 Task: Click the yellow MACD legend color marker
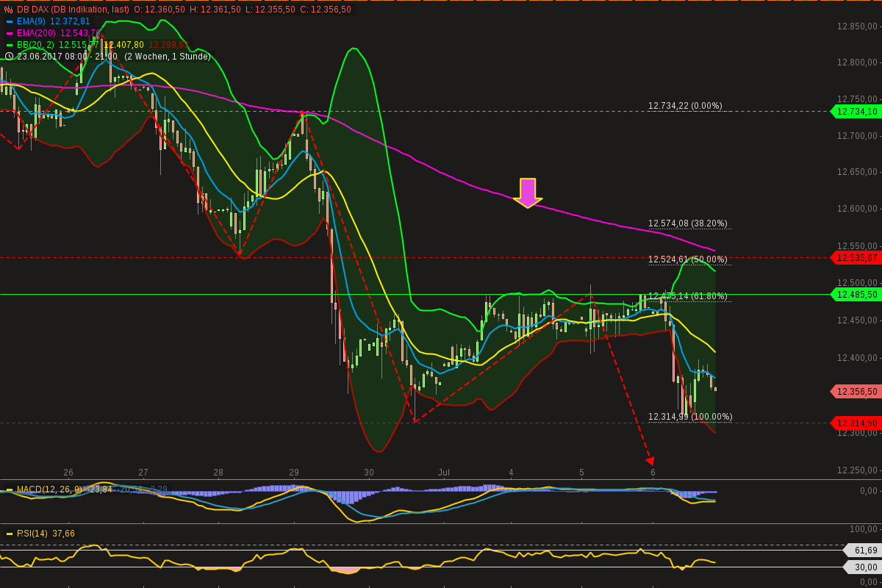coord(10,490)
